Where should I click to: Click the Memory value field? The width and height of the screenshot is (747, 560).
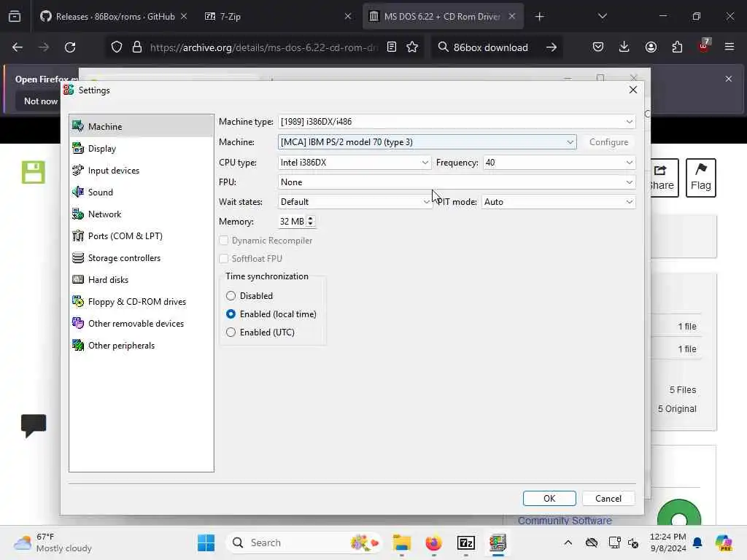[x=292, y=221]
